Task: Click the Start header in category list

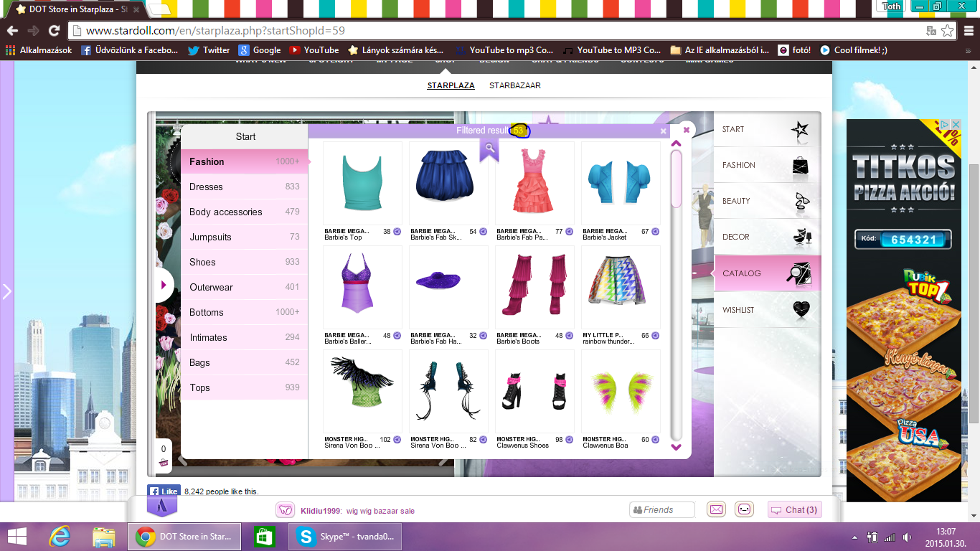Action: [245, 136]
